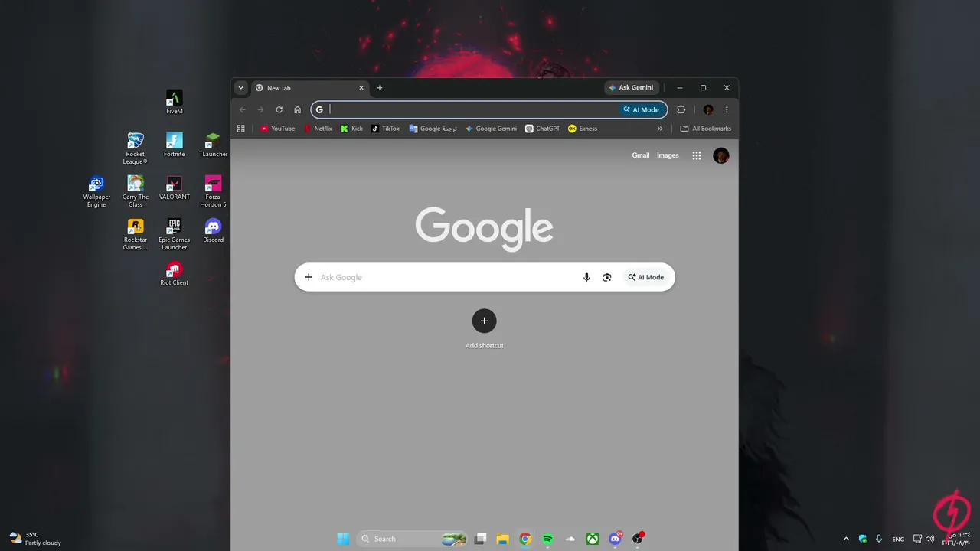The image size is (980, 551).
Task: Close the New Tab tab
Action: pos(361,88)
